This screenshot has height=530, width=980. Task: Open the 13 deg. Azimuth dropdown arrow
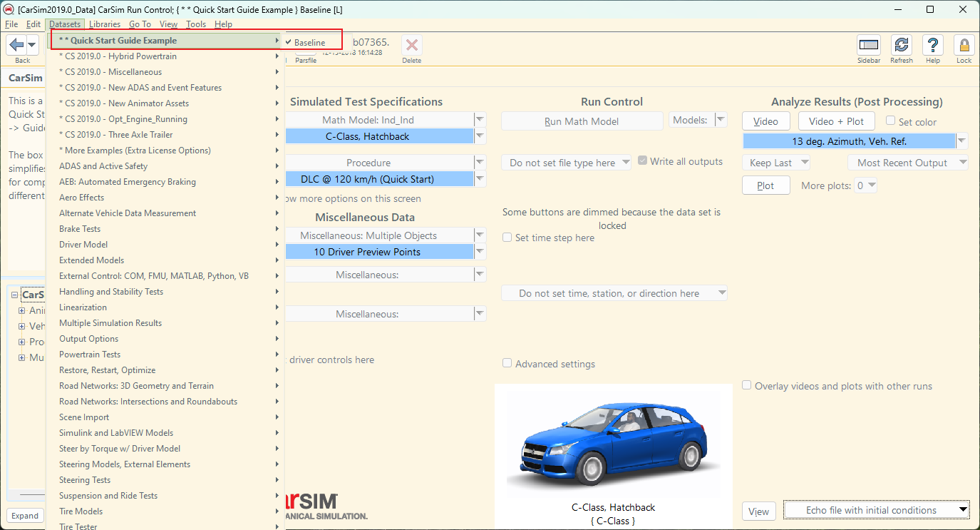pyautogui.click(x=963, y=141)
